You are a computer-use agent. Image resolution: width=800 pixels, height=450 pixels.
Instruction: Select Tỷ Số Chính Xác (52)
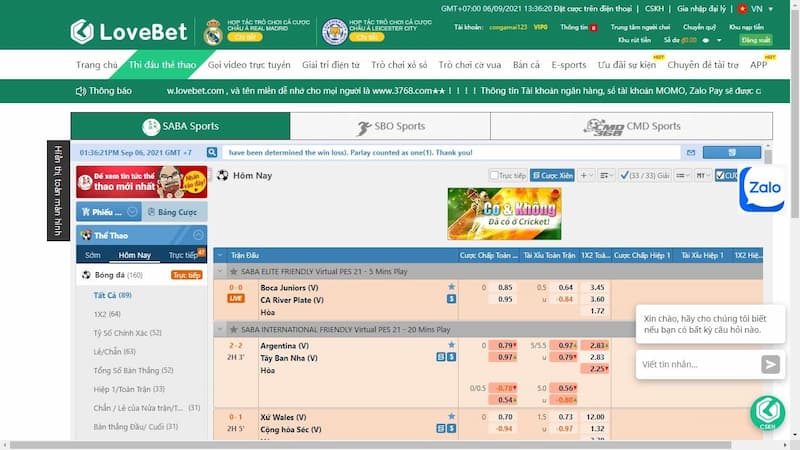coord(128,333)
